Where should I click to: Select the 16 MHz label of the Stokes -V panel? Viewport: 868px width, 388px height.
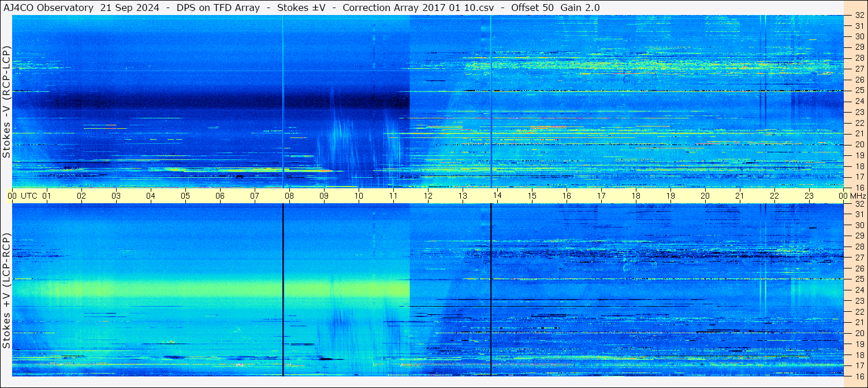859,188
